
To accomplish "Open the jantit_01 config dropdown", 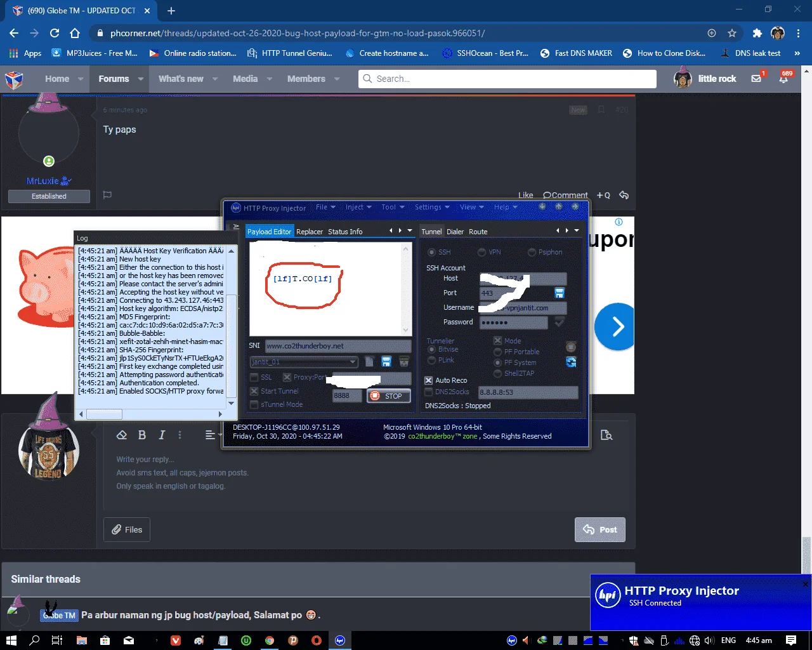I will (353, 362).
